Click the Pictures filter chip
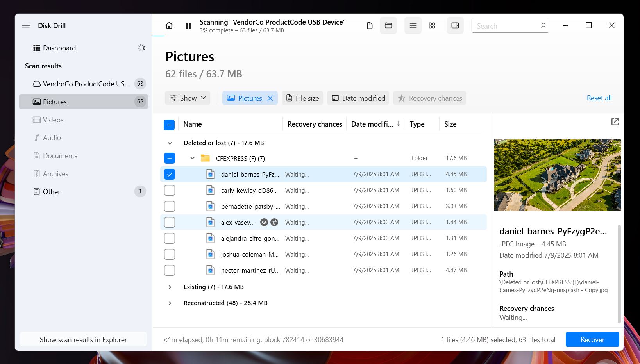This screenshot has height=364, width=640. click(250, 98)
